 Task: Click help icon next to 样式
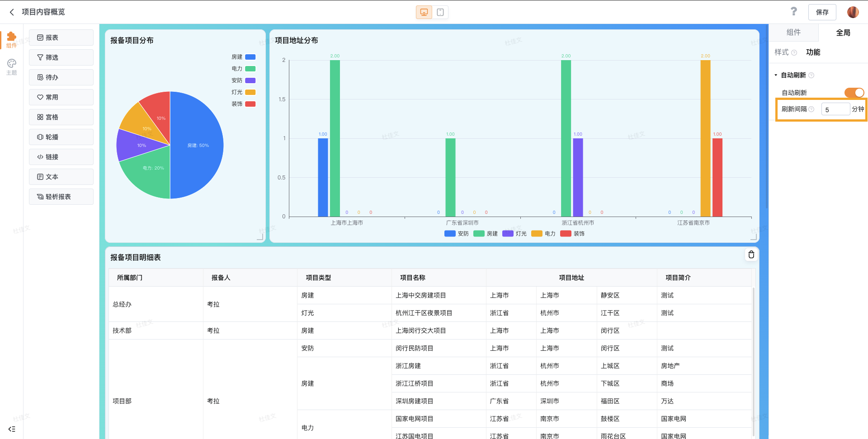(x=794, y=53)
